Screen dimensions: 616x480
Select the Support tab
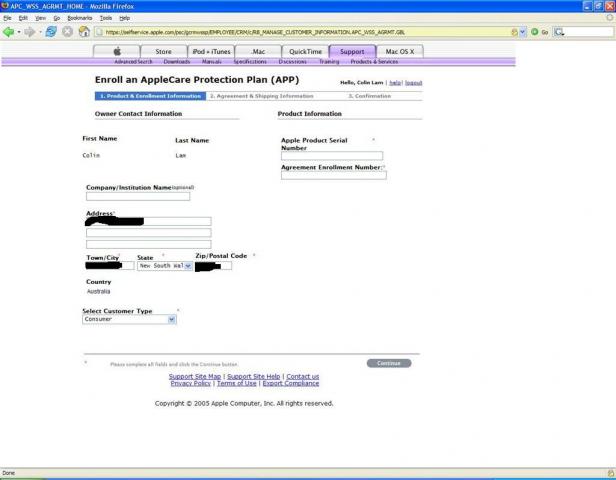[x=352, y=51]
